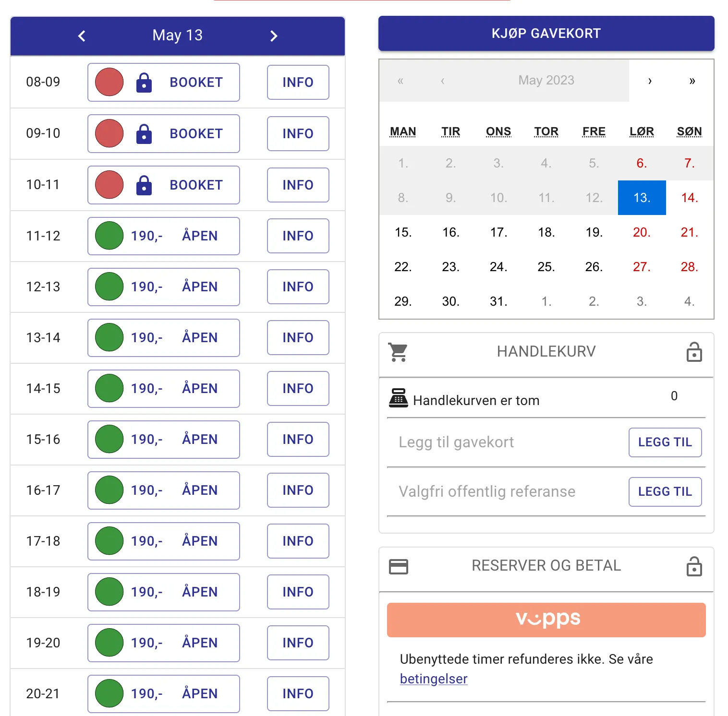Open the shopping cart Handlekurv panel
Screen dimensions: 728x716
coord(546,351)
